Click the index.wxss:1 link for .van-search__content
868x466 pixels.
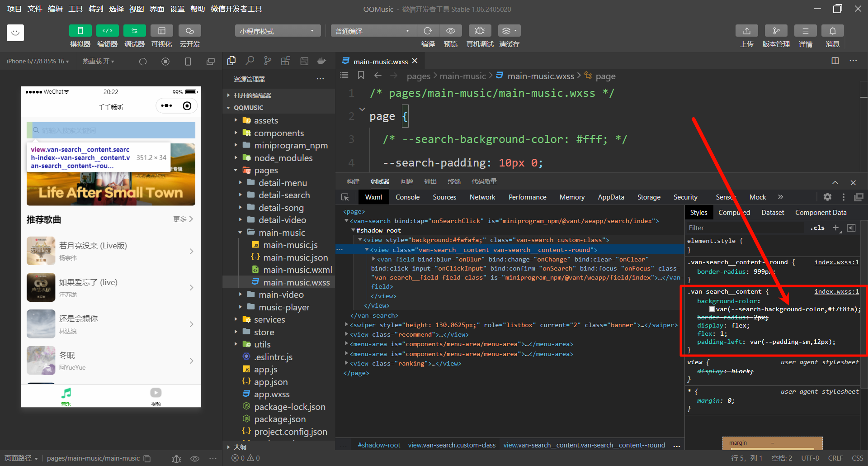pyautogui.click(x=836, y=292)
